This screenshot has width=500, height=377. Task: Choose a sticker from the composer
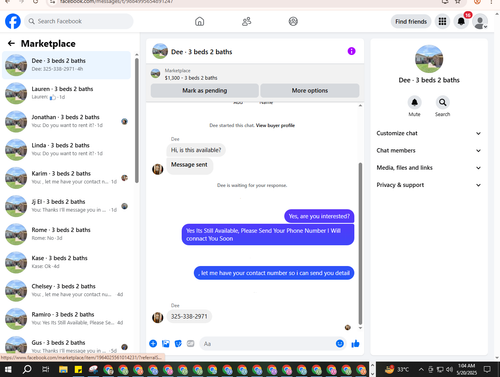[178, 344]
